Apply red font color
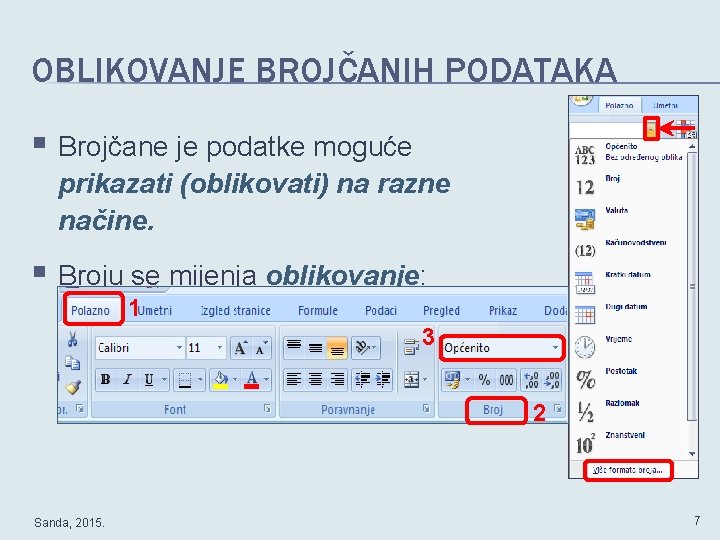 [251, 380]
